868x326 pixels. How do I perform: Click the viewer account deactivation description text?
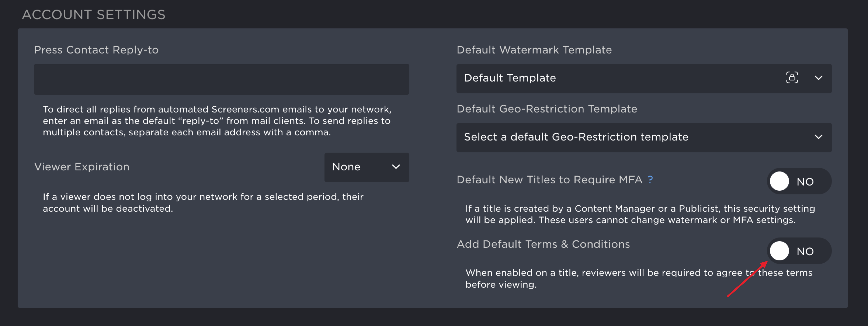click(203, 203)
